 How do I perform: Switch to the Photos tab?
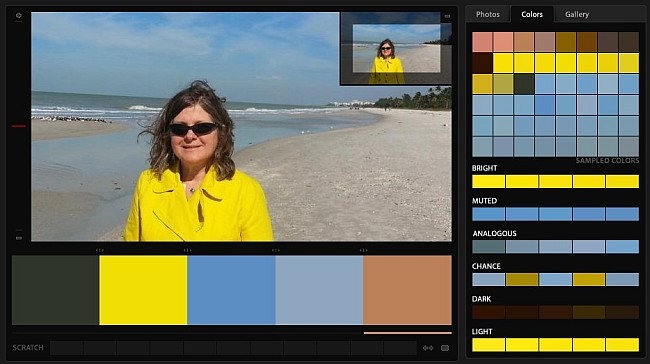[x=488, y=15]
